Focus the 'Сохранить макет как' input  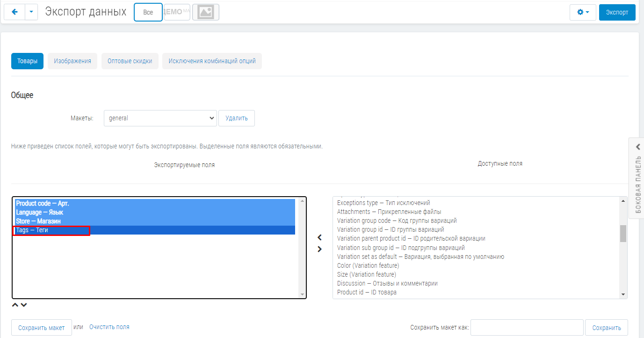click(x=527, y=328)
